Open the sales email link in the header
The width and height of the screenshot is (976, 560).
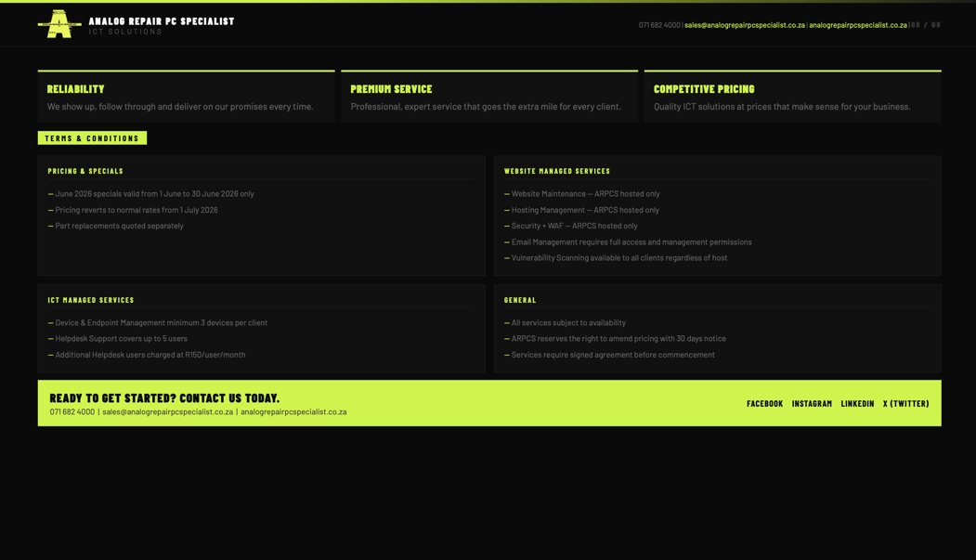[x=745, y=25]
